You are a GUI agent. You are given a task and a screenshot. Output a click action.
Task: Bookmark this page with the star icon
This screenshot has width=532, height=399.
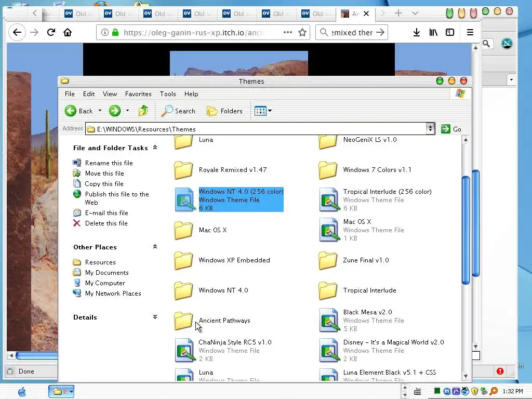(302, 33)
